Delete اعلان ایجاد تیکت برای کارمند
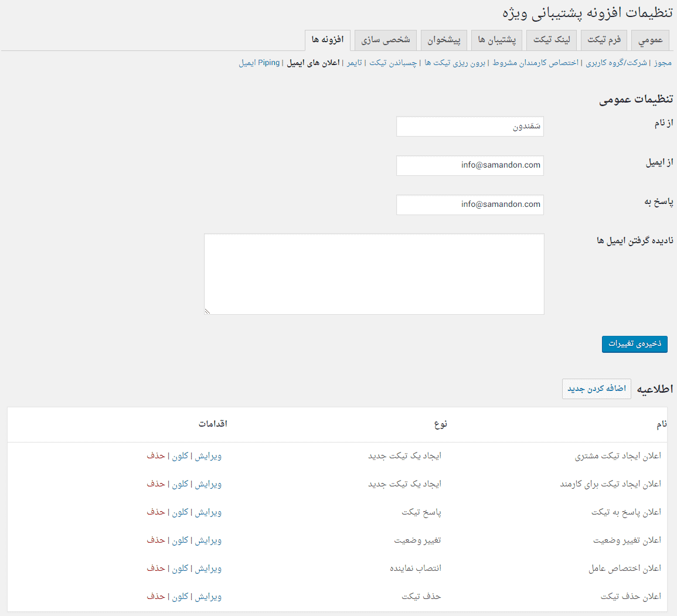Image resolution: width=677 pixels, height=616 pixels. 156,484
